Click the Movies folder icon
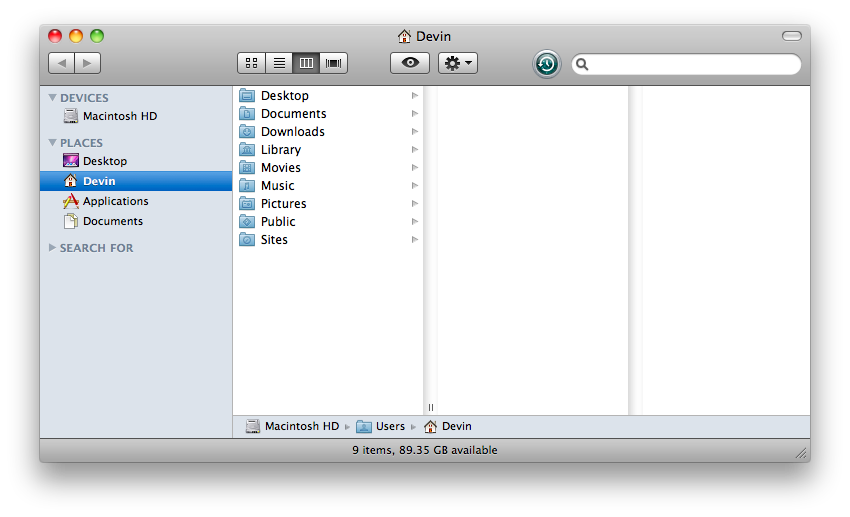Viewport: 850px width, 517px height. pos(247,167)
